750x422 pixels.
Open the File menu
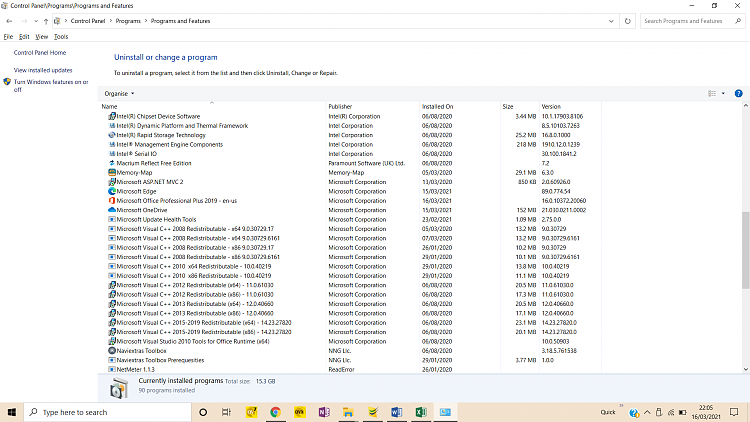click(x=8, y=37)
